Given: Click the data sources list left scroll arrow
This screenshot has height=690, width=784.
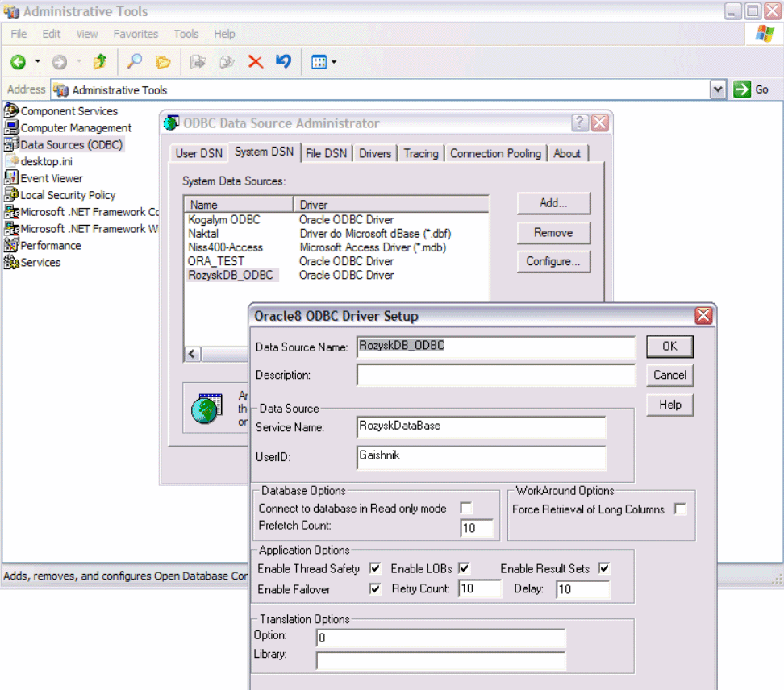Looking at the screenshot, I should 193,354.
